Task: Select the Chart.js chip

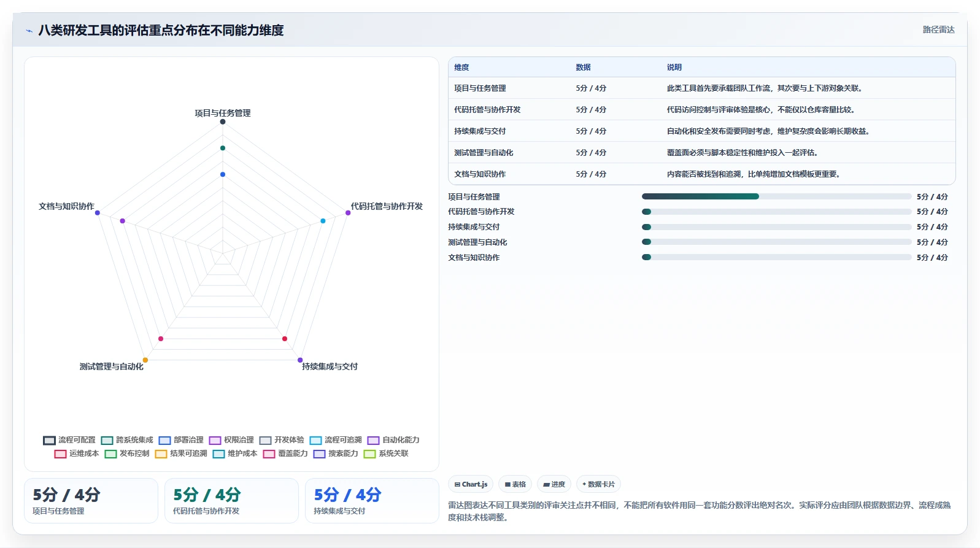Action: [x=471, y=484]
